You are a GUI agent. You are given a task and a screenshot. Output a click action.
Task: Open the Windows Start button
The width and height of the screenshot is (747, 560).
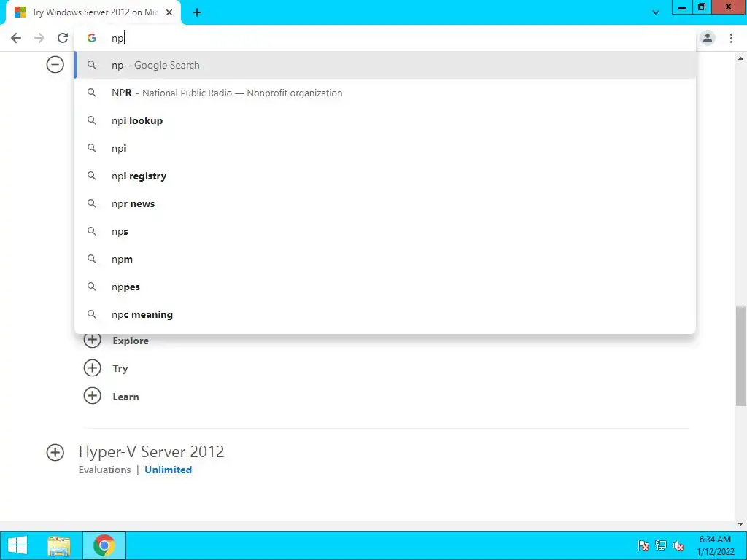18,545
